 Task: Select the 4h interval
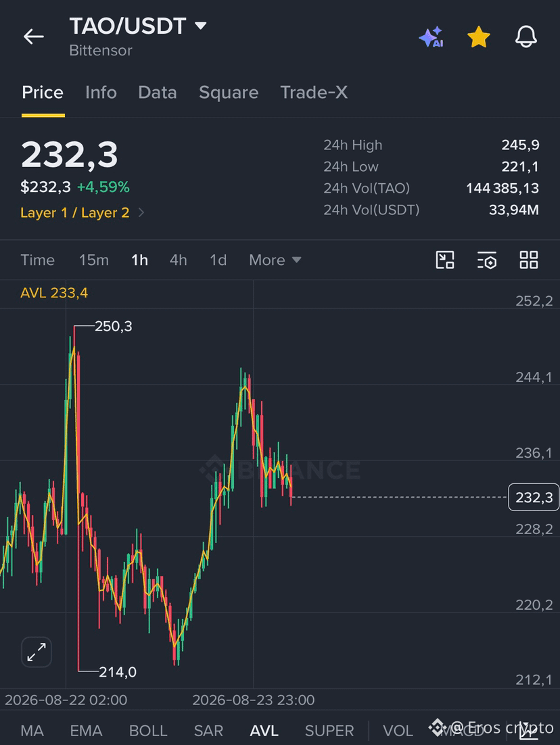click(179, 260)
